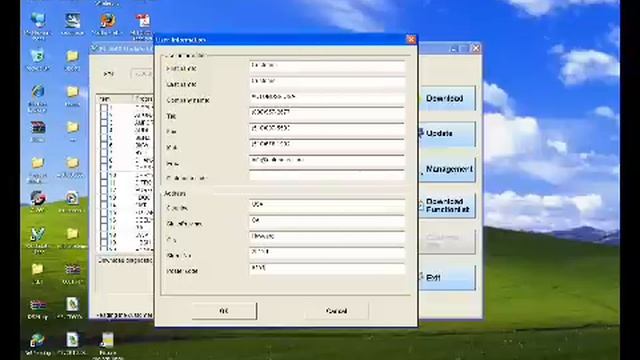Viewport: 640px width, 360px height.
Task: Select the green V-shaped desktop shortcut icon
Action: click(38, 234)
